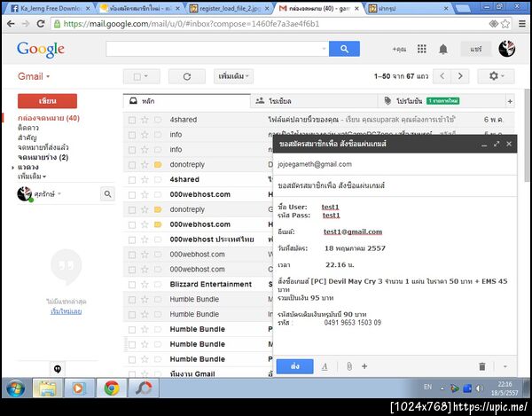This screenshot has height=416, width=532.
Task: Click Chrome icon on taskbar
Action: tap(112, 388)
